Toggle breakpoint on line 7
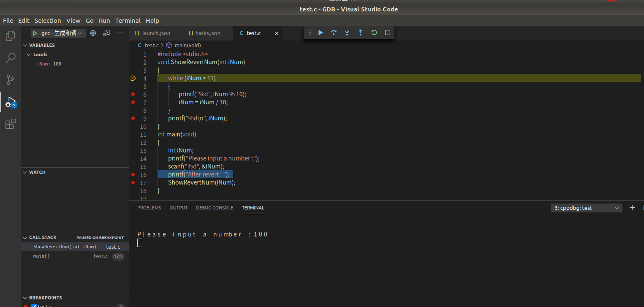Viewport: 644px width, 307px height. [133, 102]
